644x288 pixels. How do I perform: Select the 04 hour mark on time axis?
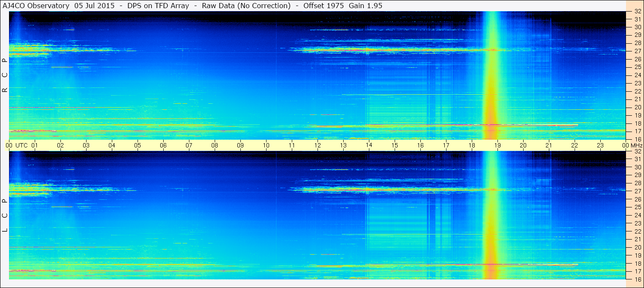[112, 145]
